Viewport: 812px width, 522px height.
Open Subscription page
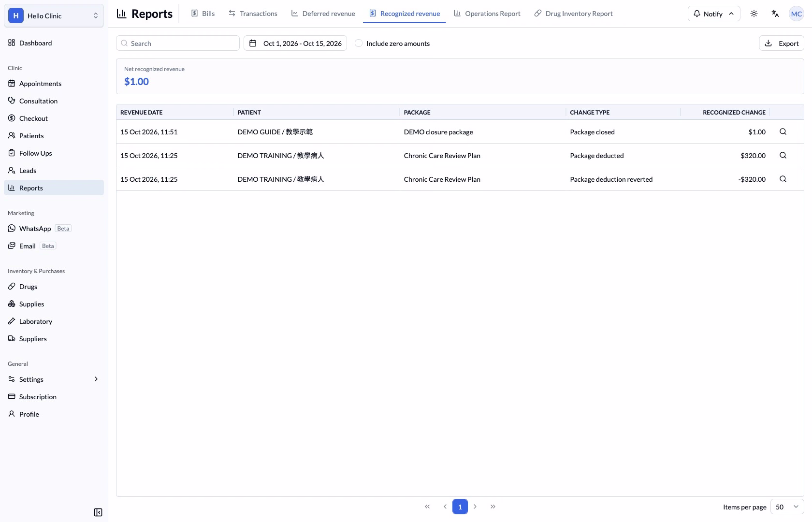[54, 397]
